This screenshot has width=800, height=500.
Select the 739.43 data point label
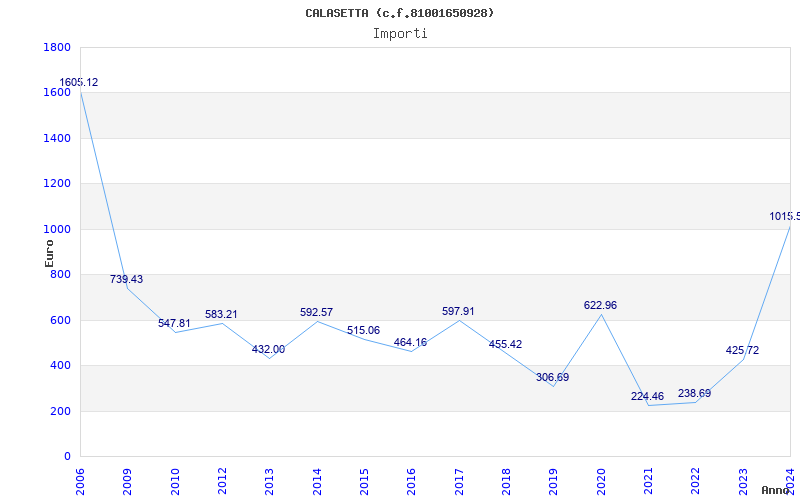pyautogui.click(x=126, y=280)
